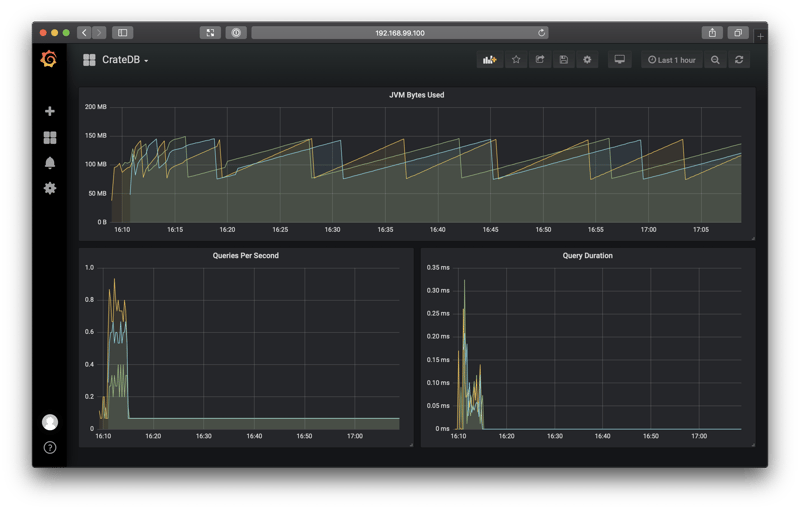Zoom out time range with magnifier icon

coord(715,60)
